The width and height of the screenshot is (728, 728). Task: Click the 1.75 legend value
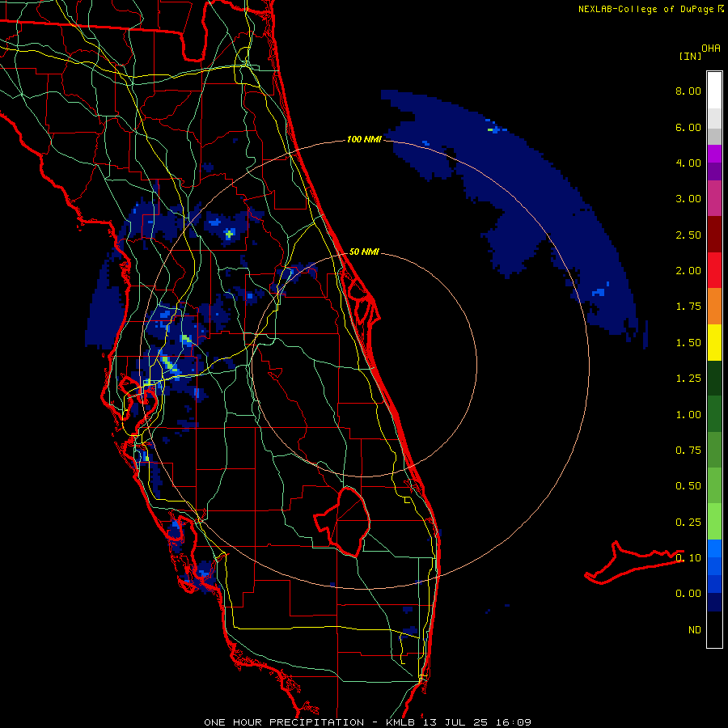point(688,307)
